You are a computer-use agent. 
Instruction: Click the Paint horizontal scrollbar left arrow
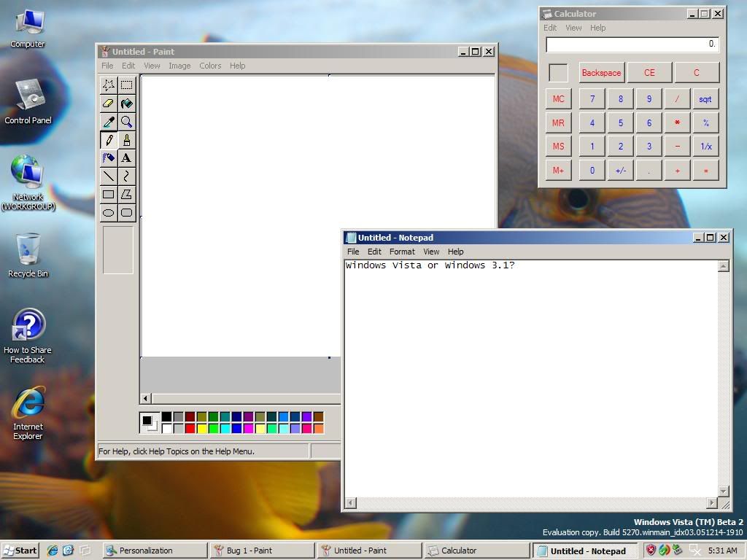click(146, 399)
